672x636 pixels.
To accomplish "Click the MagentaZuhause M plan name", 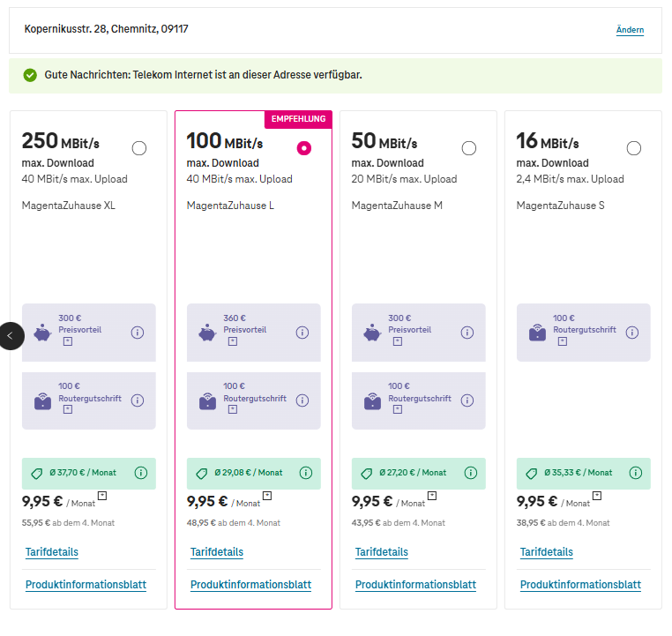I will click(397, 206).
